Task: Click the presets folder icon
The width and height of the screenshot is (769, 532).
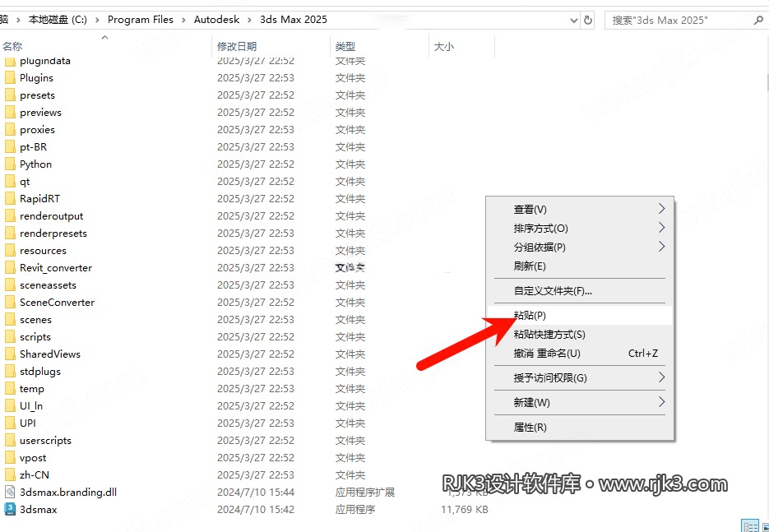Action: 10,95
